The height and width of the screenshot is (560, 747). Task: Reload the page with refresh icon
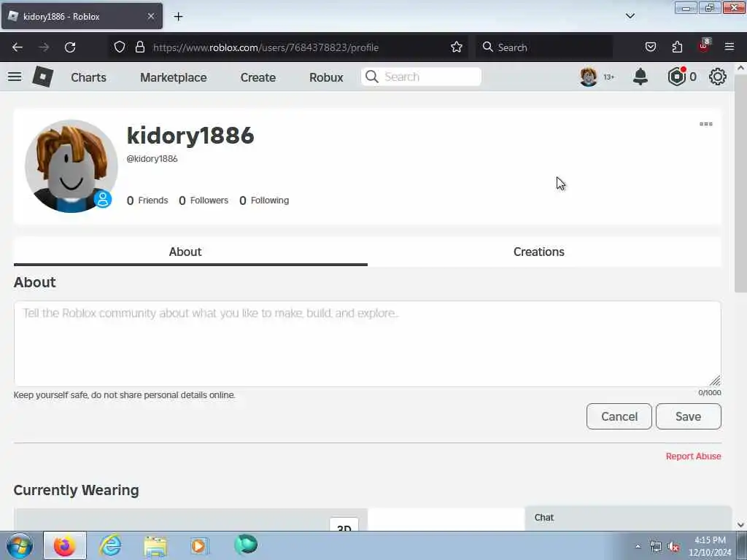pos(70,47)
